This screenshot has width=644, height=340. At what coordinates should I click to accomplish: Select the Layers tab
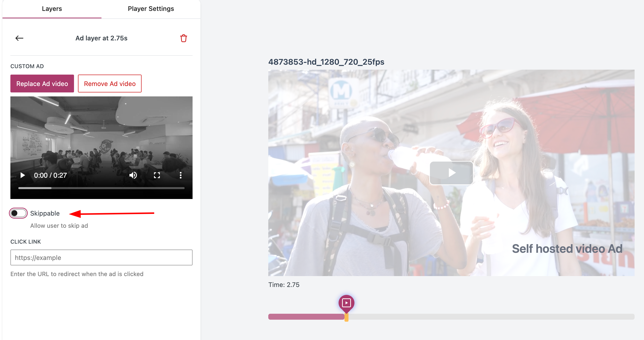pos(52,9)
